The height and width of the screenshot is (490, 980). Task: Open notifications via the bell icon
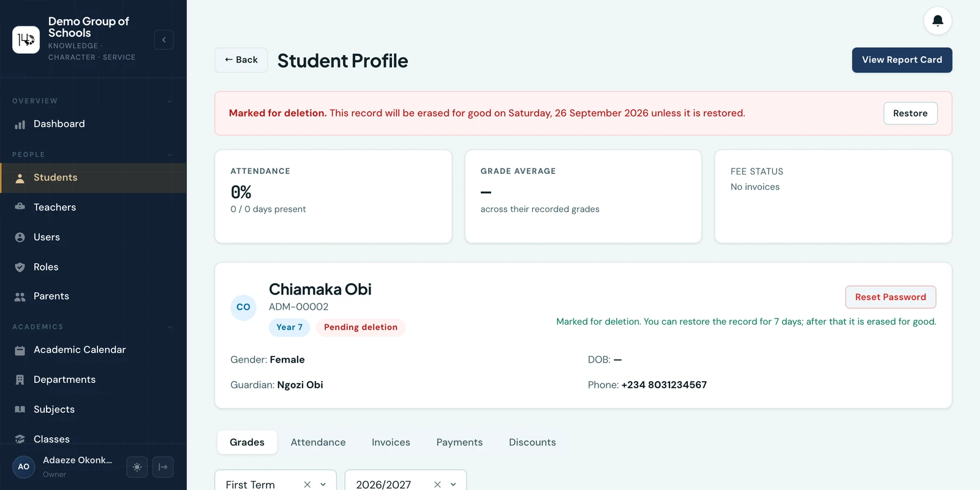937,21
